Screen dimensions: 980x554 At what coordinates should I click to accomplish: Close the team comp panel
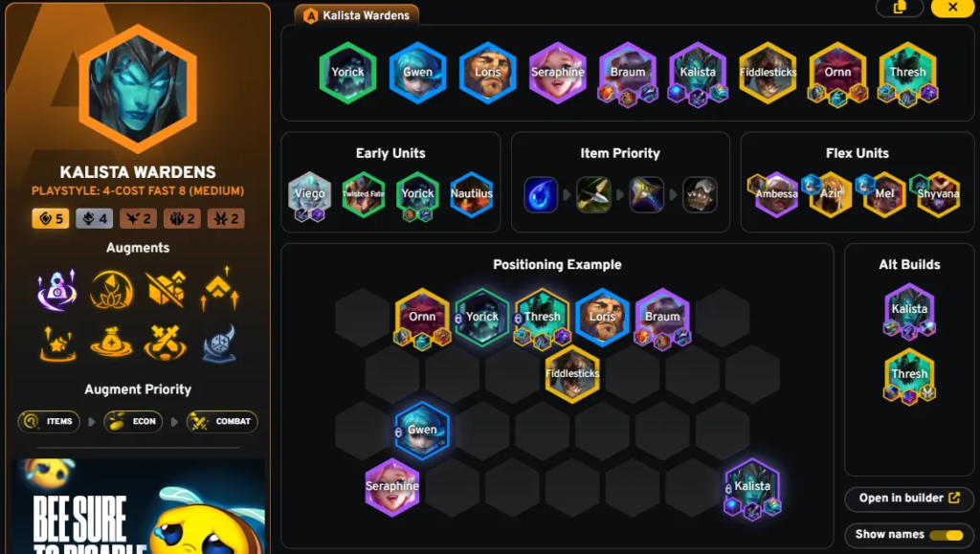(x=952, y=7)
